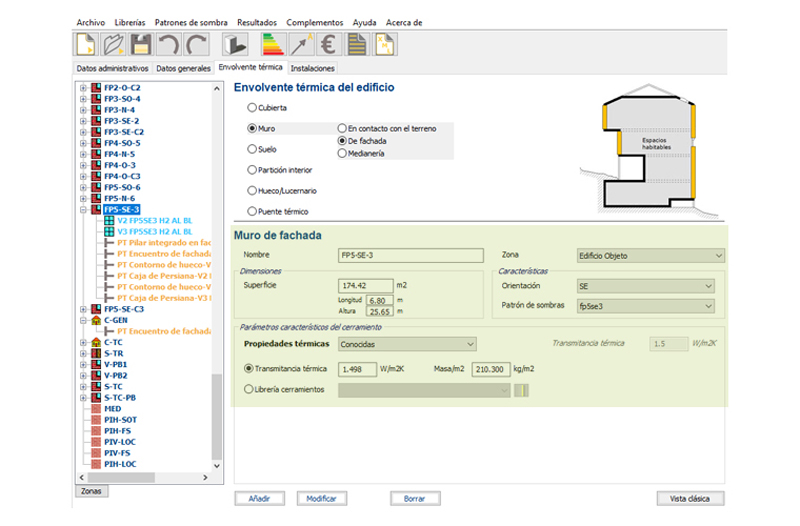Viewport: 800px width, 526px height.
Task: Open improvement measures arrow-to-A icon
Action: pyautogui.click(x=301, y=44)
